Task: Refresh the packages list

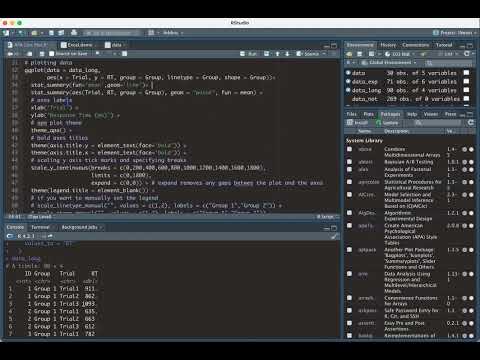Action: (x=471, y=123)
